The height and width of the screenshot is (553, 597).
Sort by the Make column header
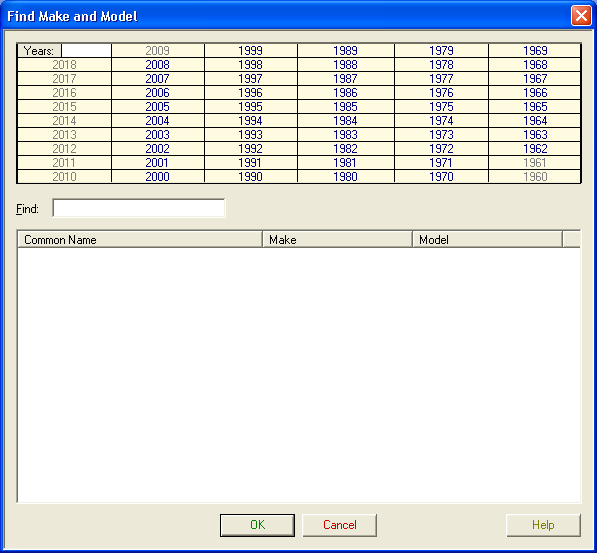point(338,240)
